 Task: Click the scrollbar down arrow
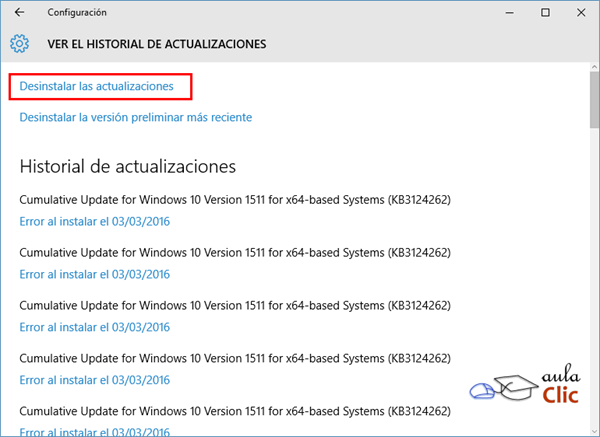coord(592,429)
